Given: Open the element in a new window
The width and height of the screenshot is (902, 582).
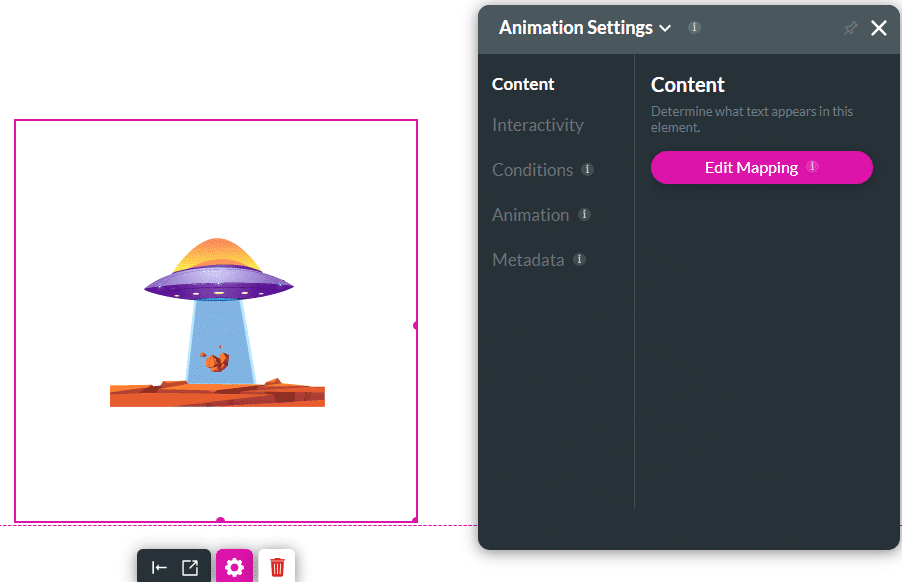Looking at the screenshot, I should [190, 566].
